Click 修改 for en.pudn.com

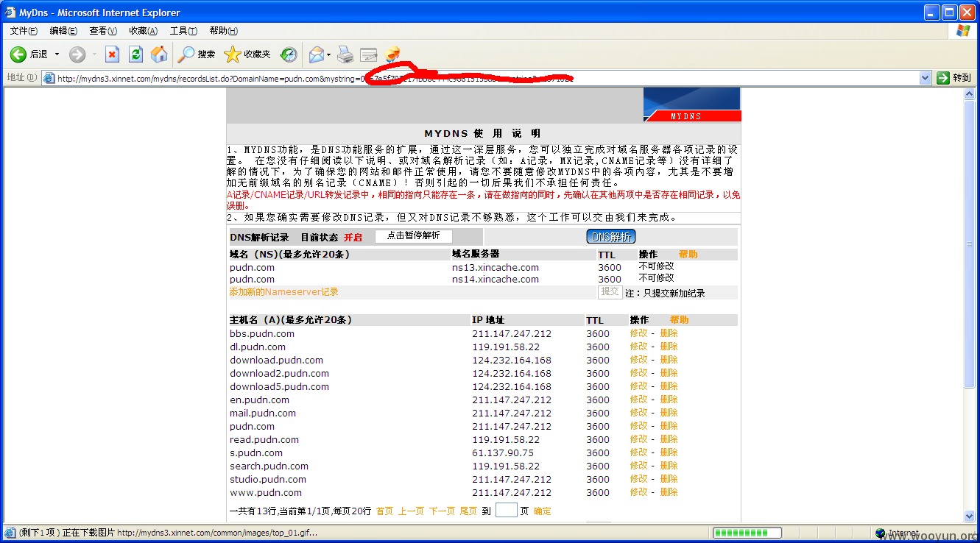point(638,400)
